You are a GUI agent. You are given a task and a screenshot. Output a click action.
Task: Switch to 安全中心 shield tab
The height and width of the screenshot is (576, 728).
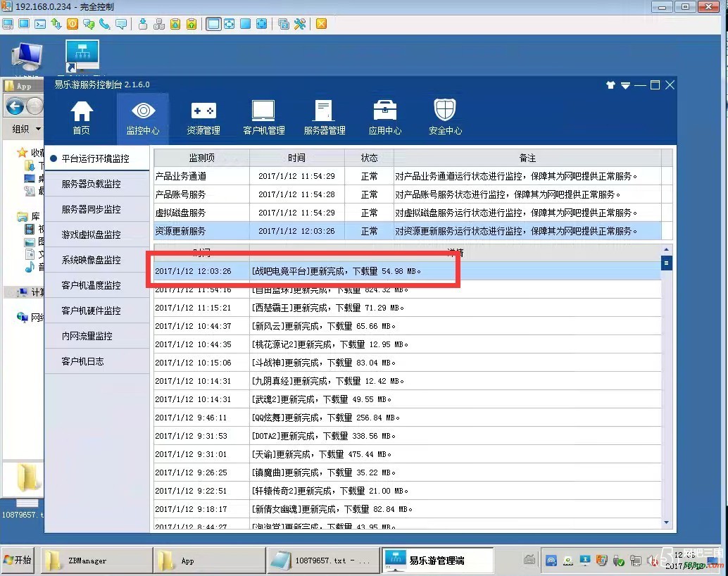point(445,118)
